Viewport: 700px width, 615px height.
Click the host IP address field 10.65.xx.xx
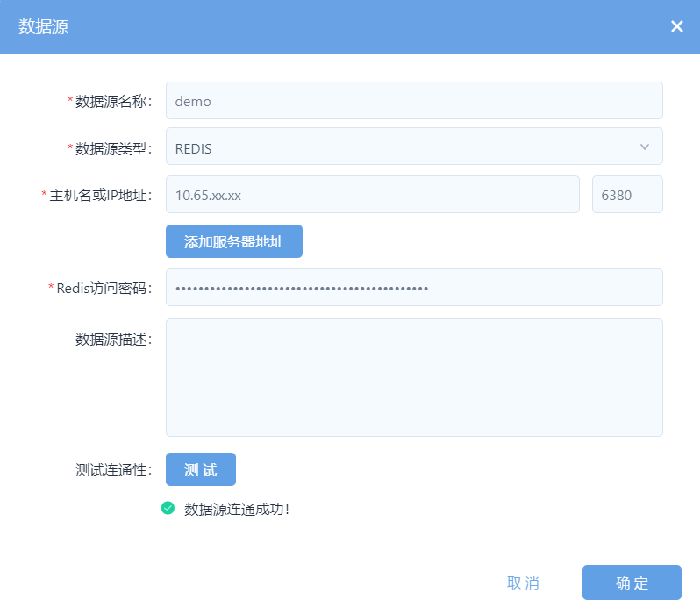pos(372,195)
